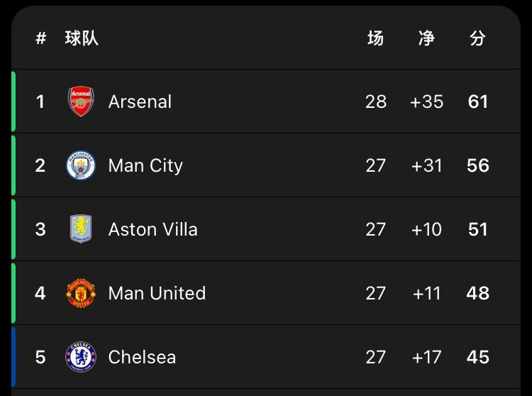Sort by the 场 column header

coord(375,38)
